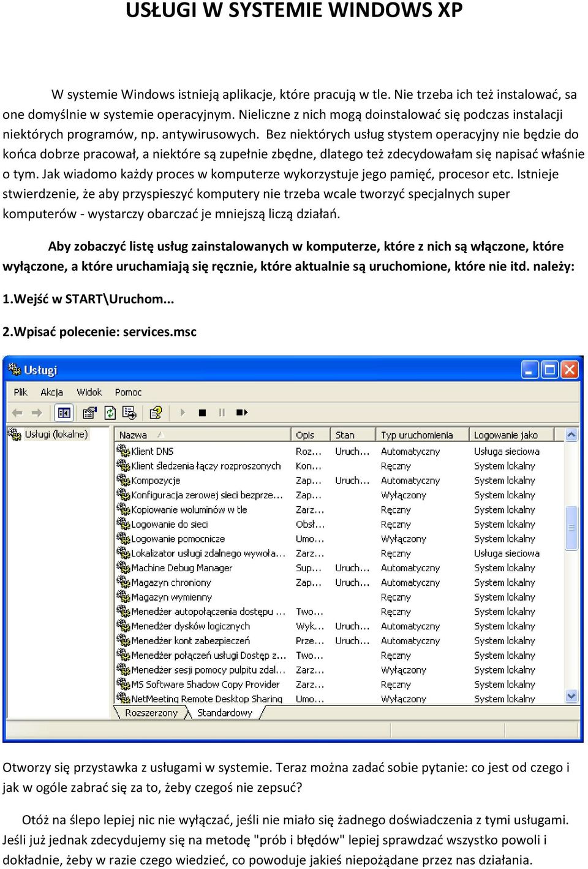Screen dimensions: 588x869
Task: Click the vertical scrollbar thumb
Action: coord(571,527)
